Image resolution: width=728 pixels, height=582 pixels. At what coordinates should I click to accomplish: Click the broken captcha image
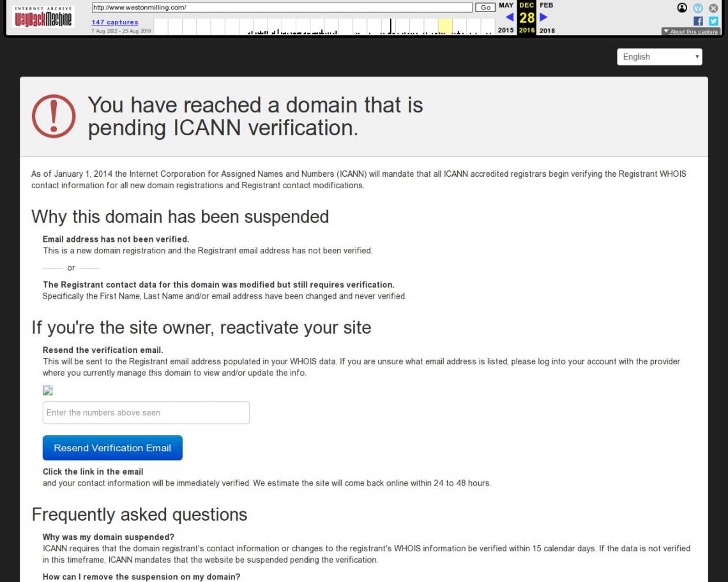[48, 391]
